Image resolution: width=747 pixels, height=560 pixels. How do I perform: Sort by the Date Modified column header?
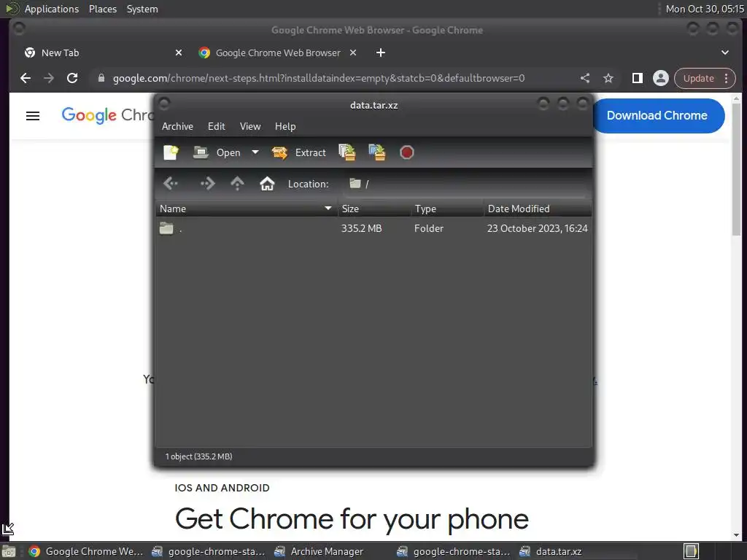click(538, 209)
